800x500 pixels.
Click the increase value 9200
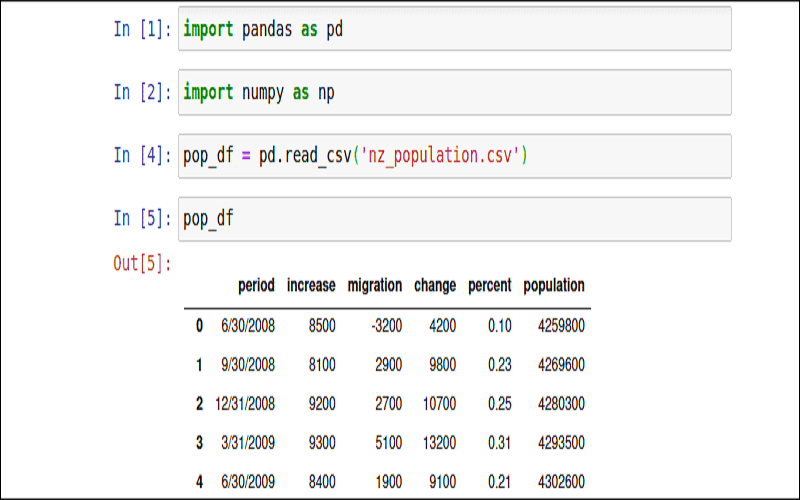pyautogui.click(x=322, y=404)
